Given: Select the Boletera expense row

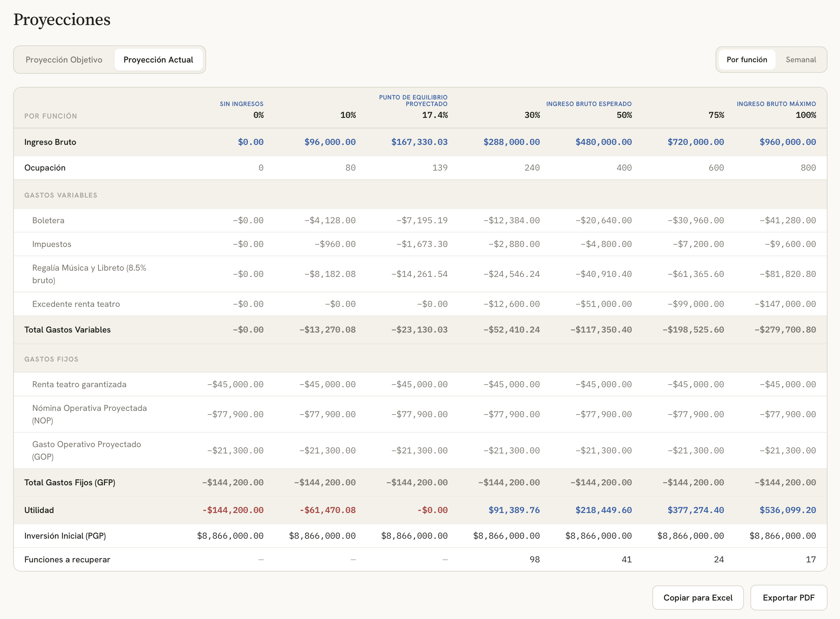Looking at the screenshot, I should coord(420,220).
